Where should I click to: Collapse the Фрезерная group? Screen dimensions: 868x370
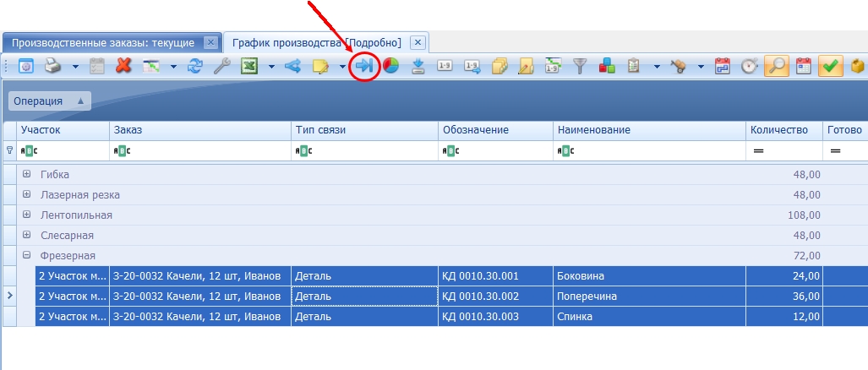26,255
